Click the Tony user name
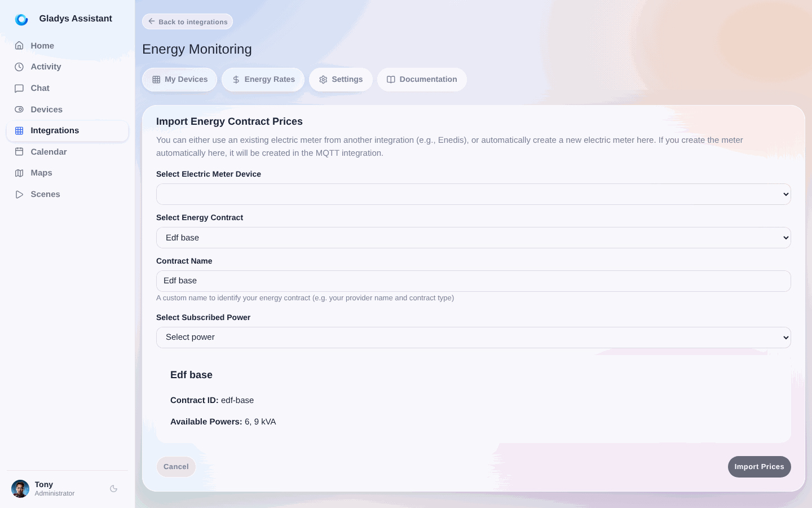 (44, 484)
